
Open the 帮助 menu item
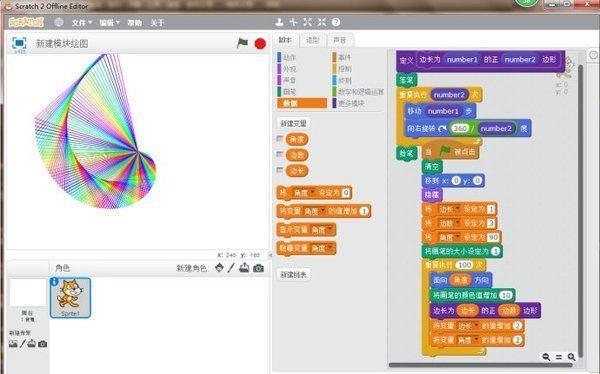[x=134, y=23]
